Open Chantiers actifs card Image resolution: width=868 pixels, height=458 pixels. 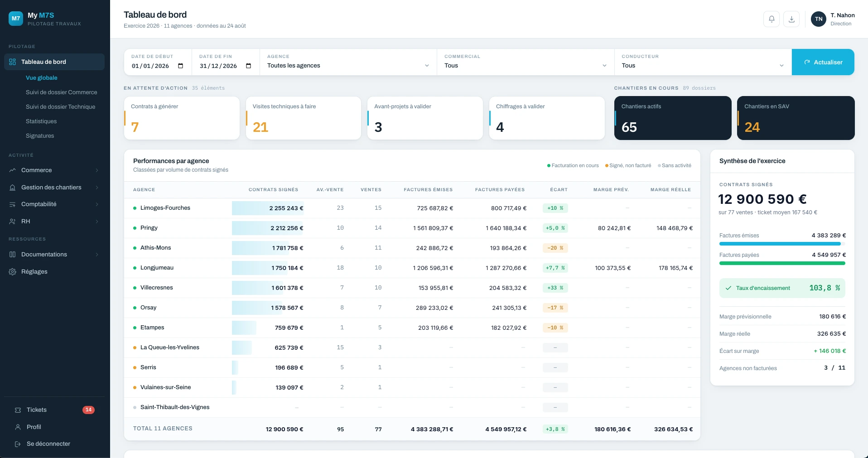(673, 118)
